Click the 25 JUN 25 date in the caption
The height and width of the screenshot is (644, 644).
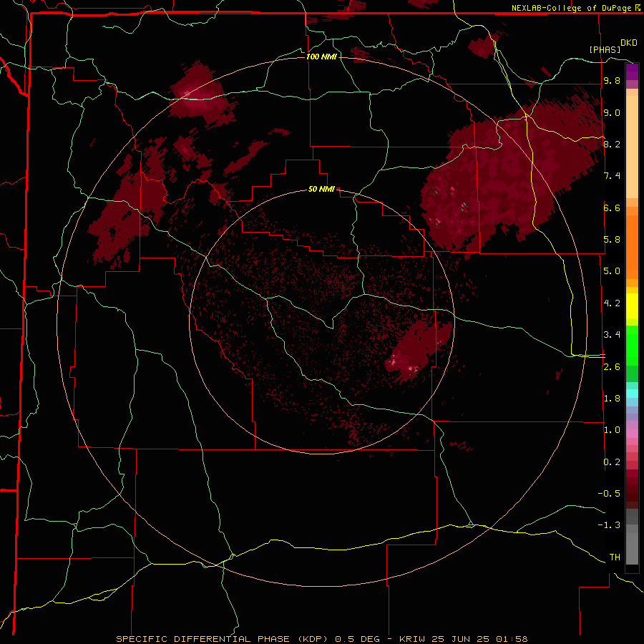pos(462,639)
